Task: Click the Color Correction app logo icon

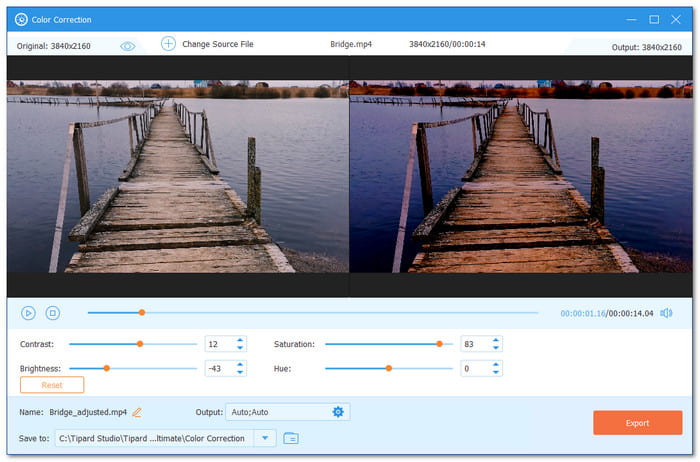Action: [x=21, y=19]
